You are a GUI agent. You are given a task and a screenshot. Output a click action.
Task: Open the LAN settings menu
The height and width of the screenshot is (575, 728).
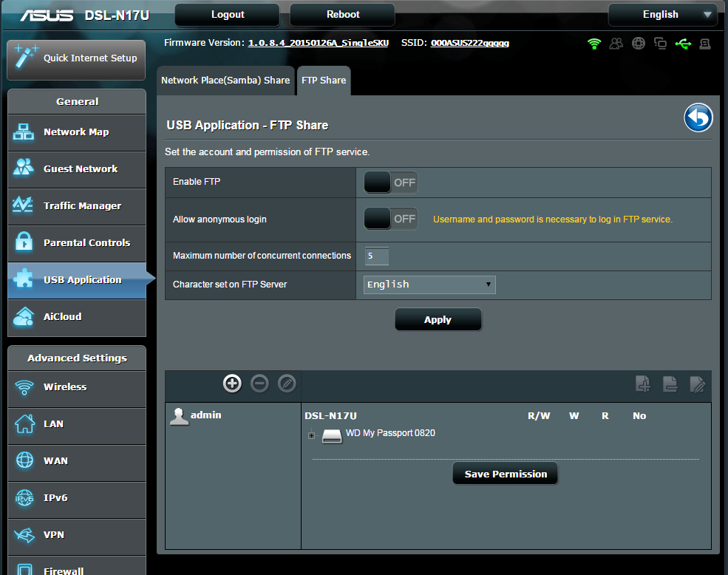(x=77, y=424)
